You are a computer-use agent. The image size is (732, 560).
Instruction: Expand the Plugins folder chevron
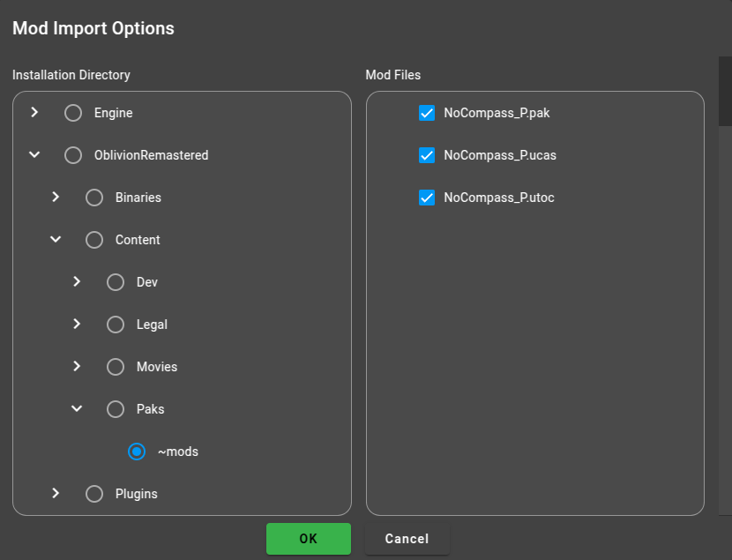[x=56, y=493]
